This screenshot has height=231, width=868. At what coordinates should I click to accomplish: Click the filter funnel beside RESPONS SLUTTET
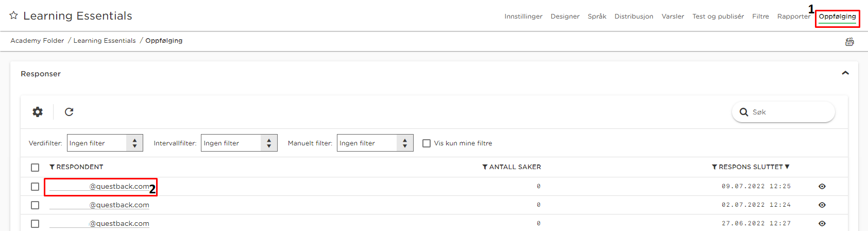pyautogui.click(x=714, y=167)
